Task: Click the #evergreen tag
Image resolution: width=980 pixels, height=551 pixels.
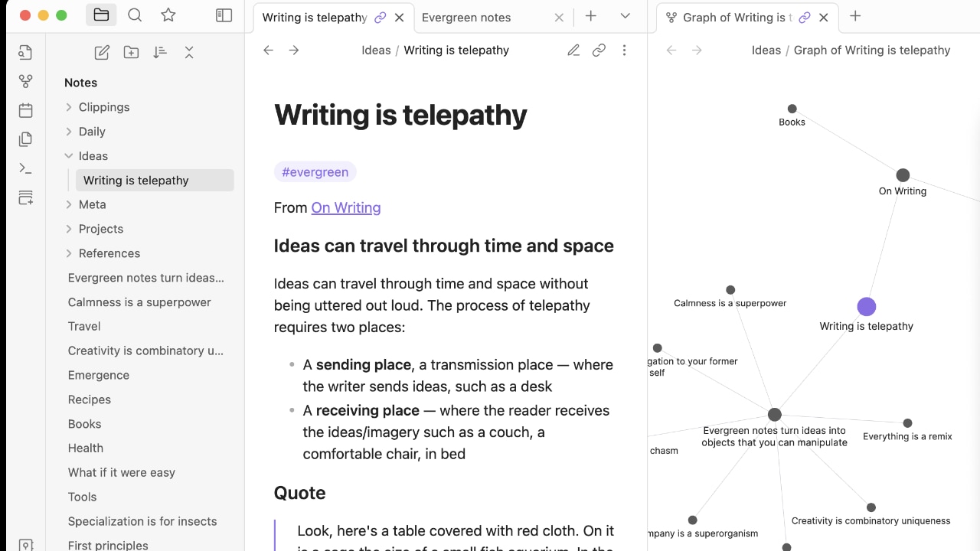Action: point(315,172)
